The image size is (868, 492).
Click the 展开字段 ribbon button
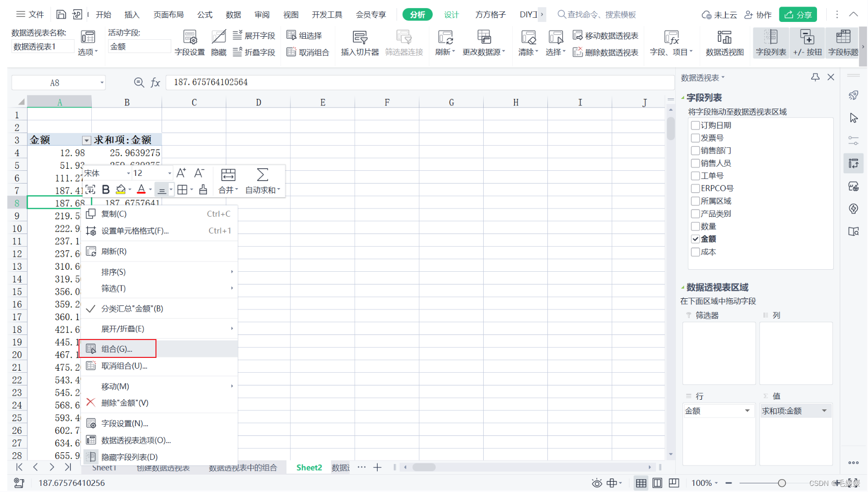(x=254, y=35)
